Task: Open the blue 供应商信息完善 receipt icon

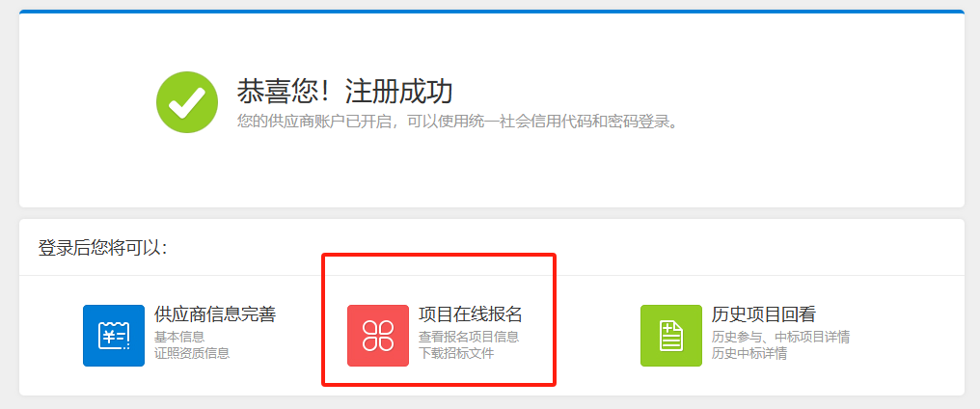Action: click(114, 335)
